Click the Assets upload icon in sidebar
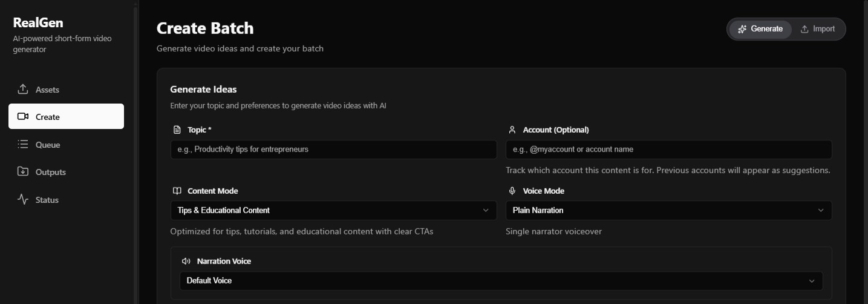868x304 pixels. (x=23, y=89)
